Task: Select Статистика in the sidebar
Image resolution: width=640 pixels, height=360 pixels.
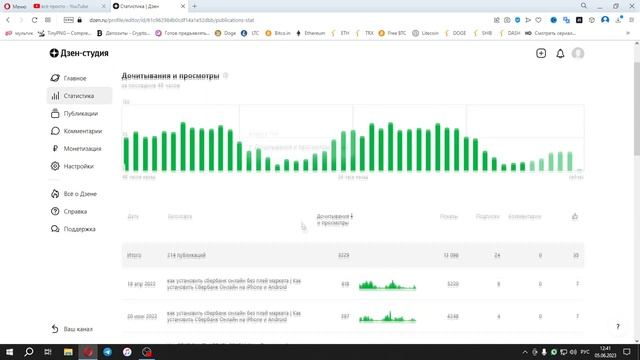Action: (79, 96)
